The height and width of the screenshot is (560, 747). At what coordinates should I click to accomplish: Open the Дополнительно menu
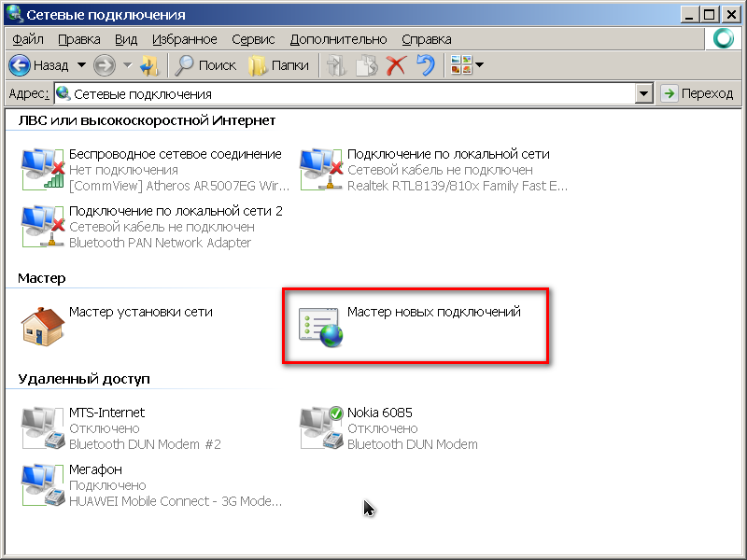coord(338,39)
